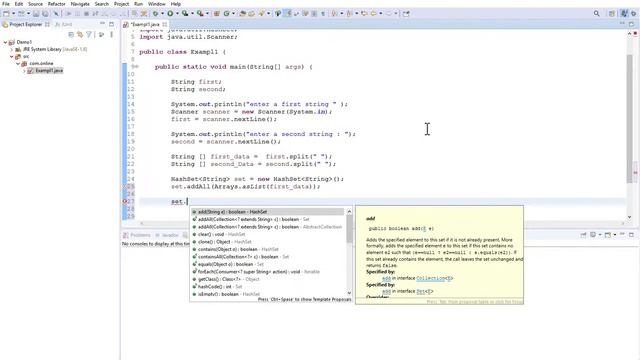Click the Save All toolbar icon
This screenshot has width=640, height=360.
[45, 13]
